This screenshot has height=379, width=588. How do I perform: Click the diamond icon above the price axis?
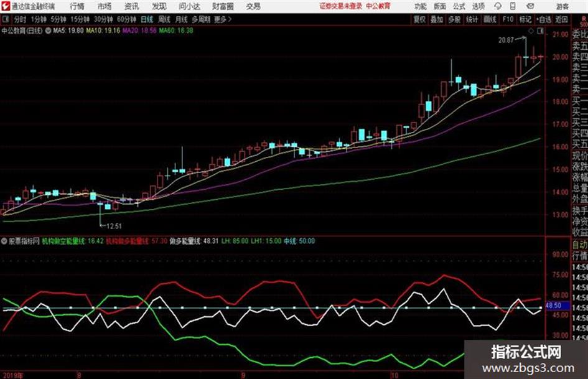[531, 32]
